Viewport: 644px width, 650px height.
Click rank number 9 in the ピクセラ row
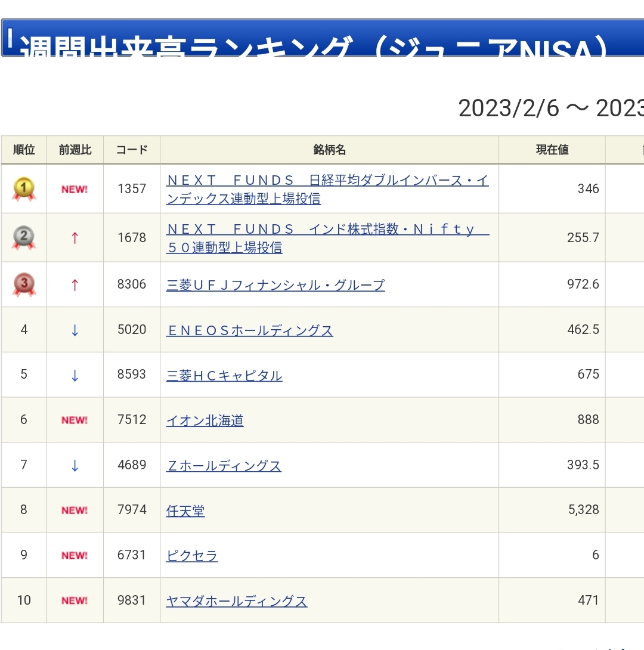pos(24,555)
